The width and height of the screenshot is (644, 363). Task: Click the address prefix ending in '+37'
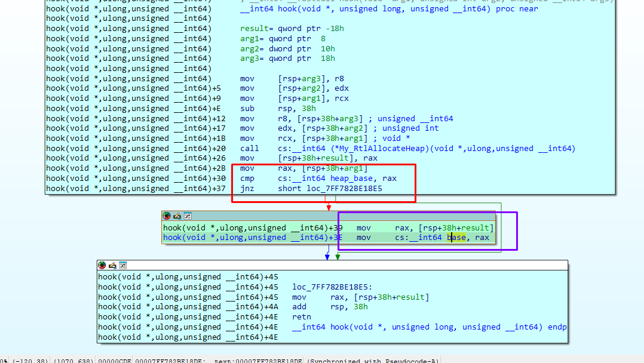(x=136, y=189)
